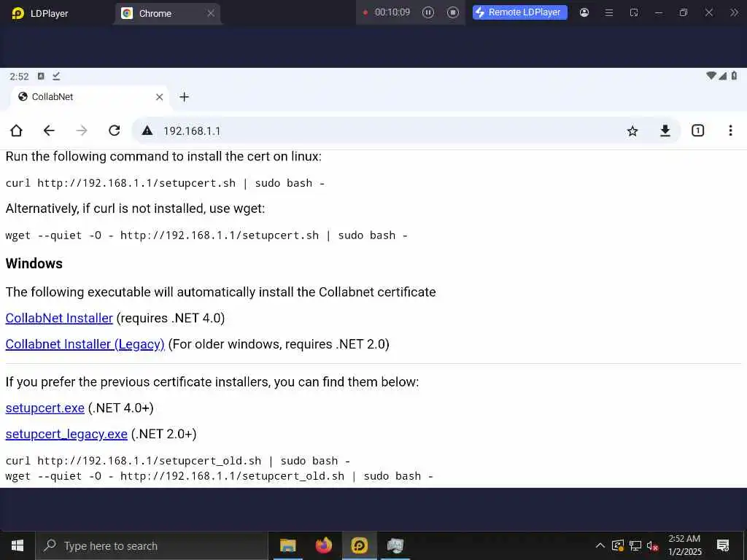This screenshot has height=560, width=747.
Task: Open the Windows notification center
Action: [x=723, y=545]
